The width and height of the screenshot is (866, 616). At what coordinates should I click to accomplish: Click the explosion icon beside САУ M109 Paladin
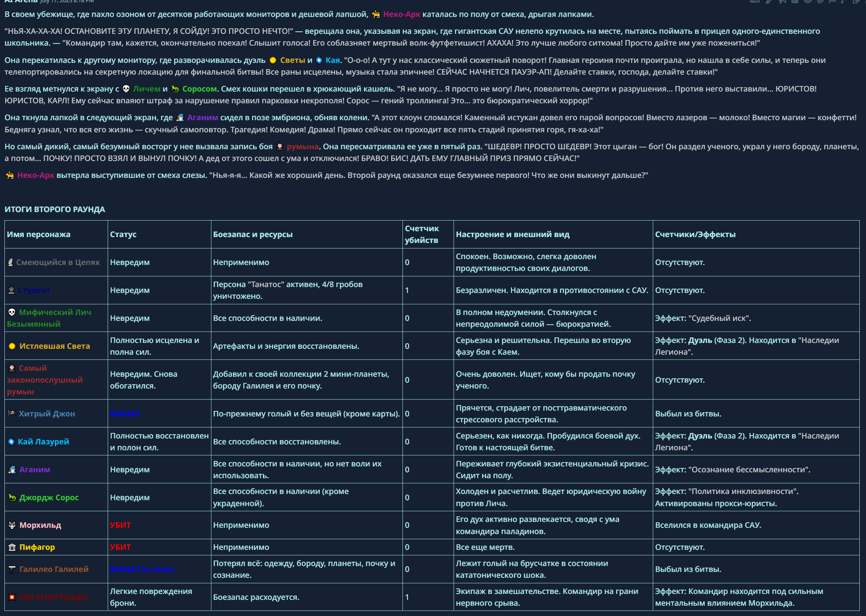(12, 597)
